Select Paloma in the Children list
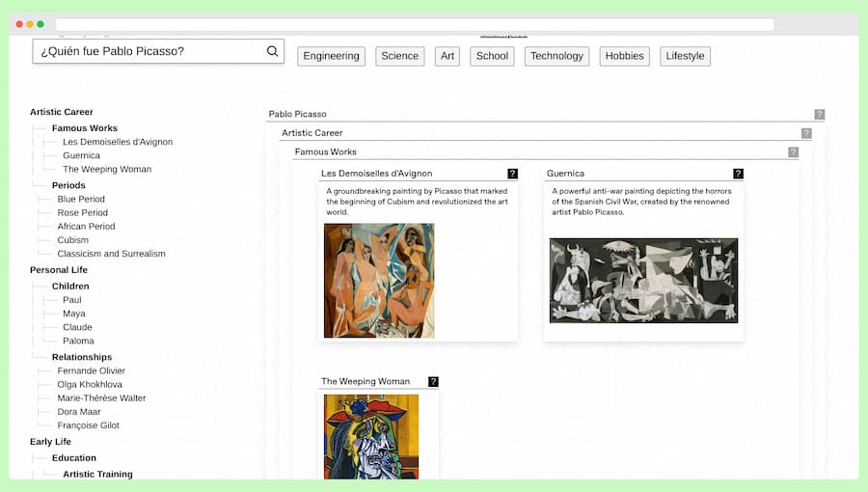 click(78, 341)
